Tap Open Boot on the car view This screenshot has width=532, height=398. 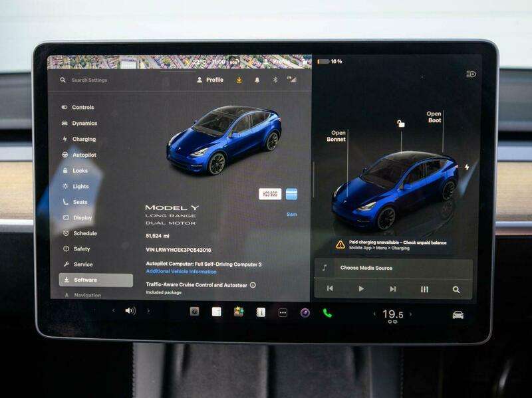pyautogui.click(x=434, y=117)
